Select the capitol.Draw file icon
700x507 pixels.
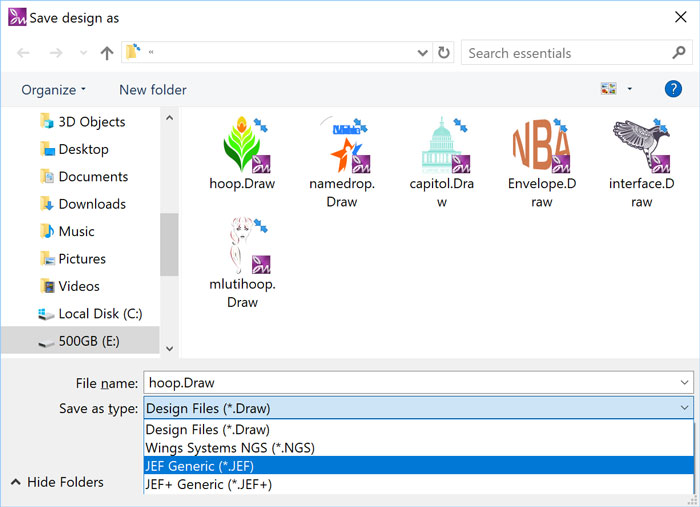(441, 147)
